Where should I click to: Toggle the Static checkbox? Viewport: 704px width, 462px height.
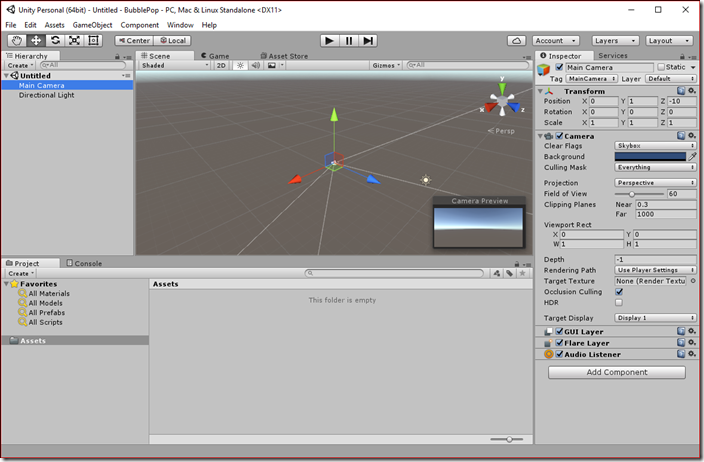coord(661,67)
